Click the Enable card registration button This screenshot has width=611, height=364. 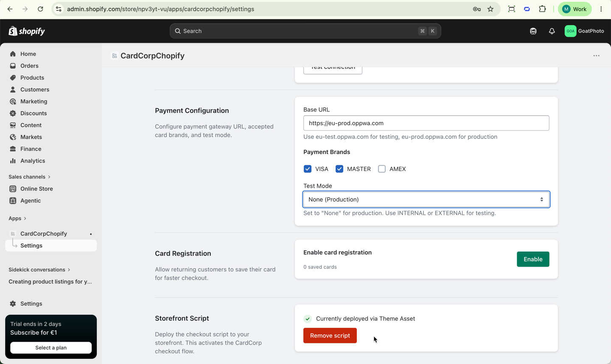pyautogui.click(x=533, y=259)
